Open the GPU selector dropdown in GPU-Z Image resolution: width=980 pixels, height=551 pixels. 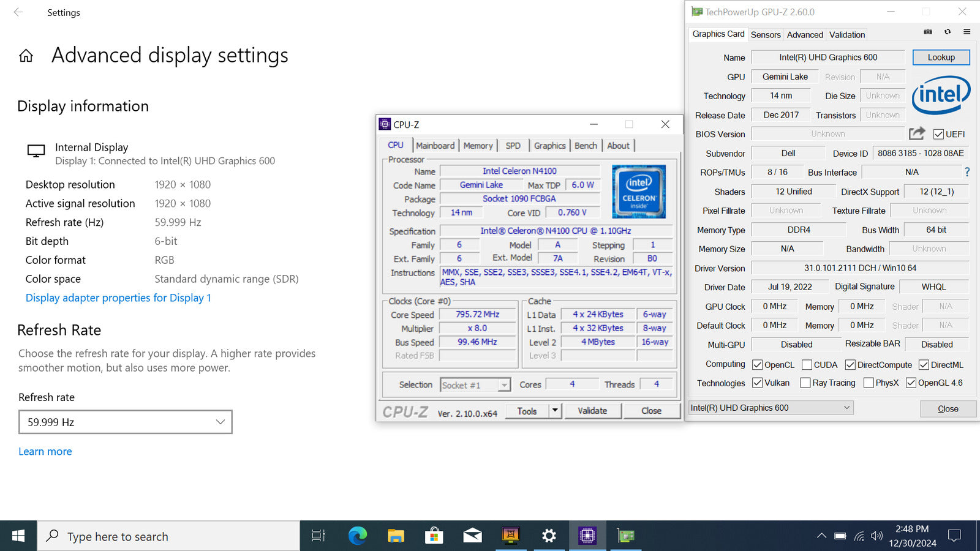click(771, 408)
